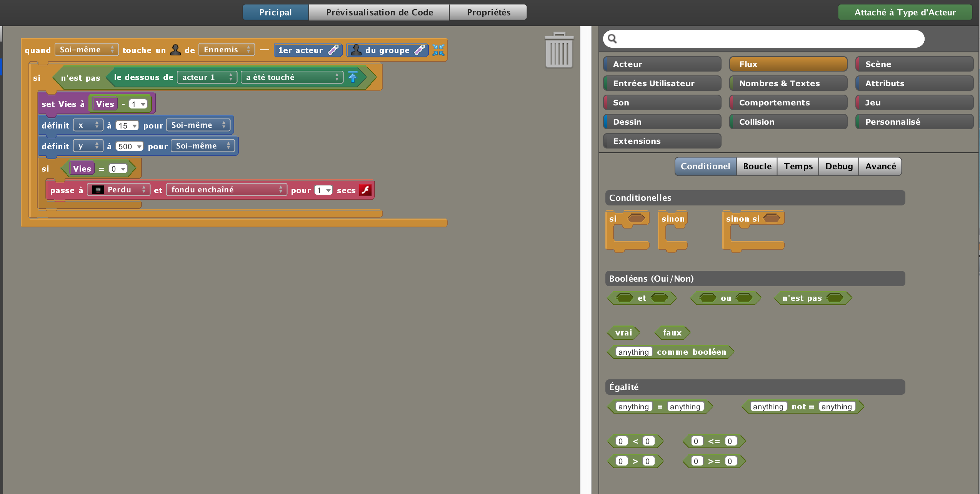Open the Dessin category
This screenshot has width=980, height=494.
pyautogui.click(x=662, y=122)
